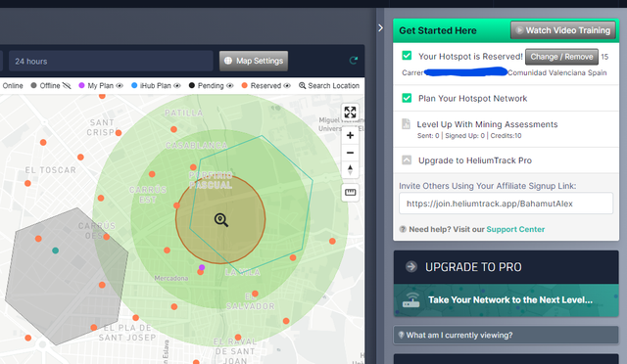This screenshot has width=627, height=364.
Task: Toggle fullscreen map view
Action: pyautogui.click(x=350, y=113)
